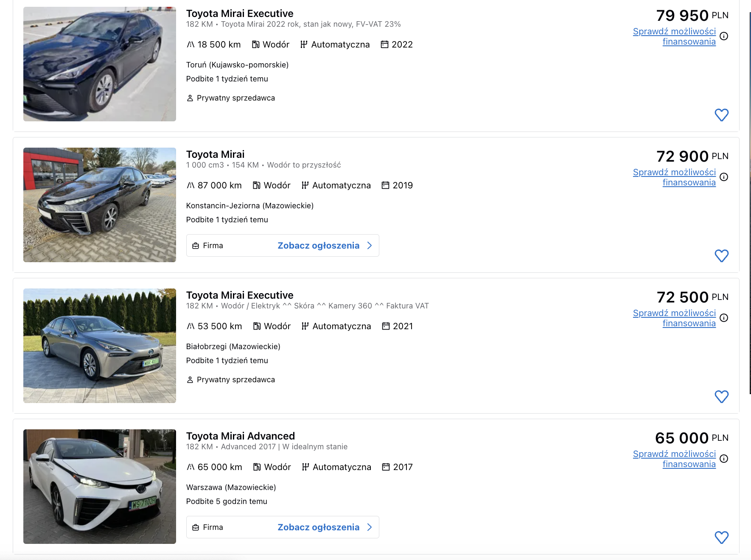751x560 pixels.
Task: Click heart icon on 65 000 PLN Mirai Advanced
Action: [721, 538]
